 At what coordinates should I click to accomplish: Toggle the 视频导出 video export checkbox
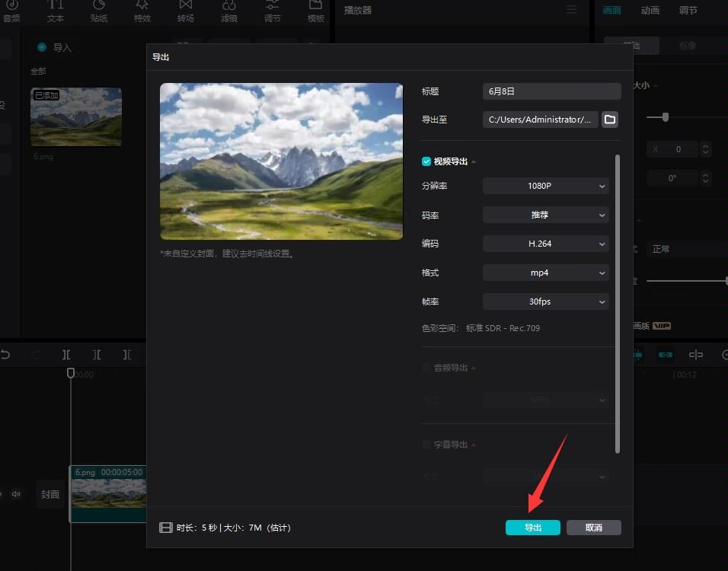[x=426, y=161]
